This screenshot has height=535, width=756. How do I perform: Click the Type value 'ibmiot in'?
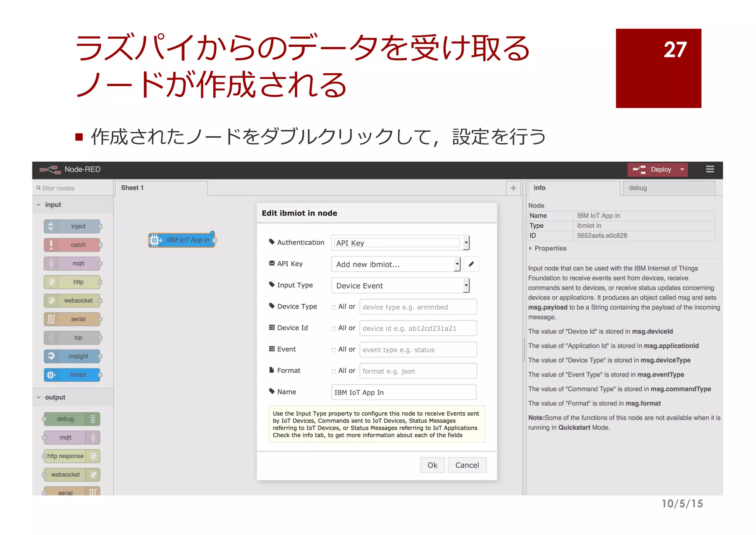point(589,226)
